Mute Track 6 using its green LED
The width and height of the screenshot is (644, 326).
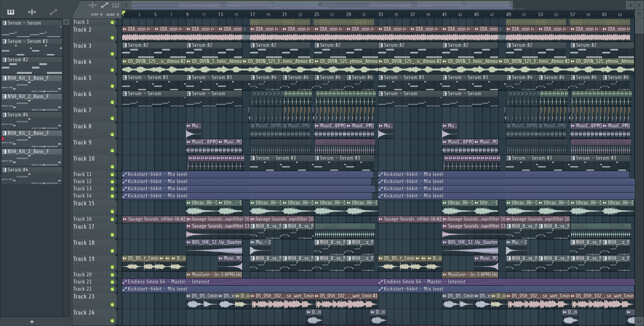pyautogui.click(x=112, y=102)
